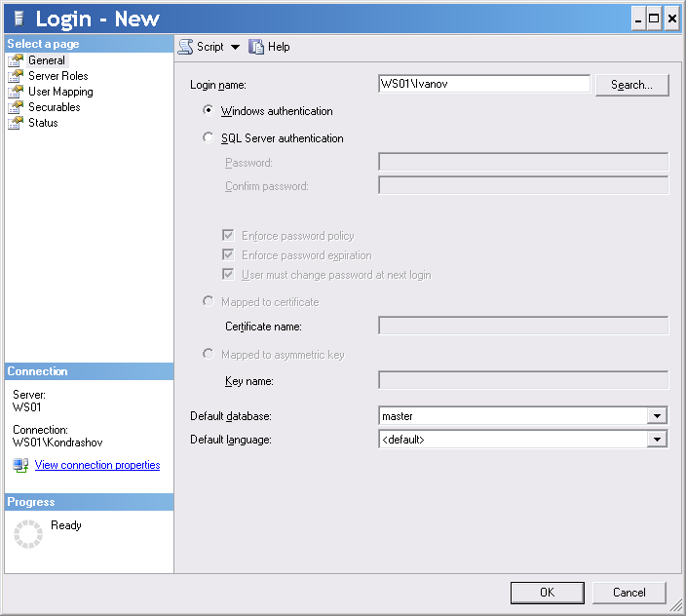Click the OK button
Viewport: 686px width, 616px height.
pyautogui.click(x=548, y=593)
